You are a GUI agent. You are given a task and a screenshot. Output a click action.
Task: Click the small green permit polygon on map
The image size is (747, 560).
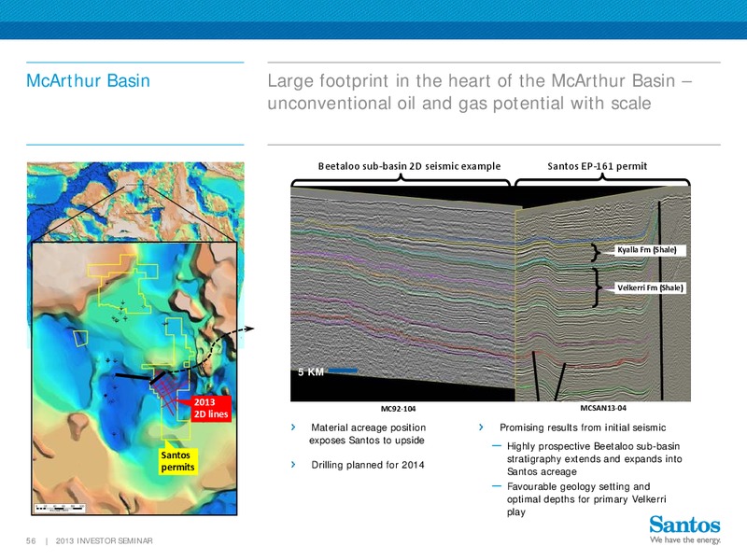coord(81,338)
